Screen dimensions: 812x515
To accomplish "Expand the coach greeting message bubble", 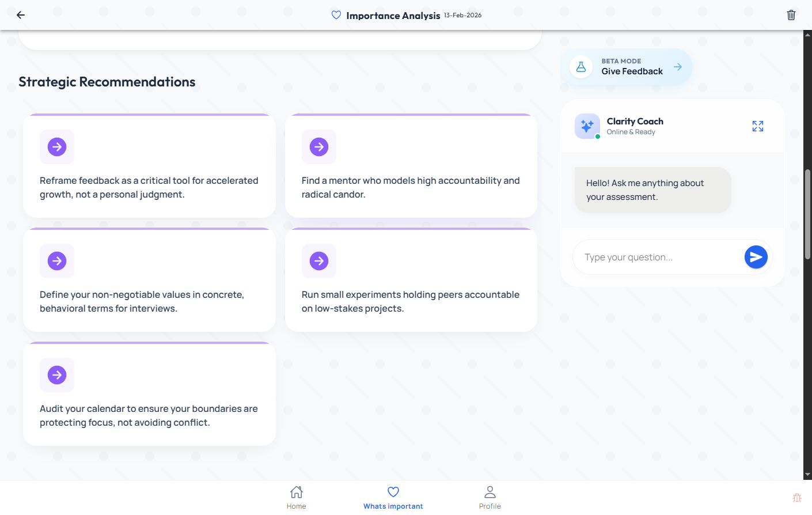I will point(652,190).
